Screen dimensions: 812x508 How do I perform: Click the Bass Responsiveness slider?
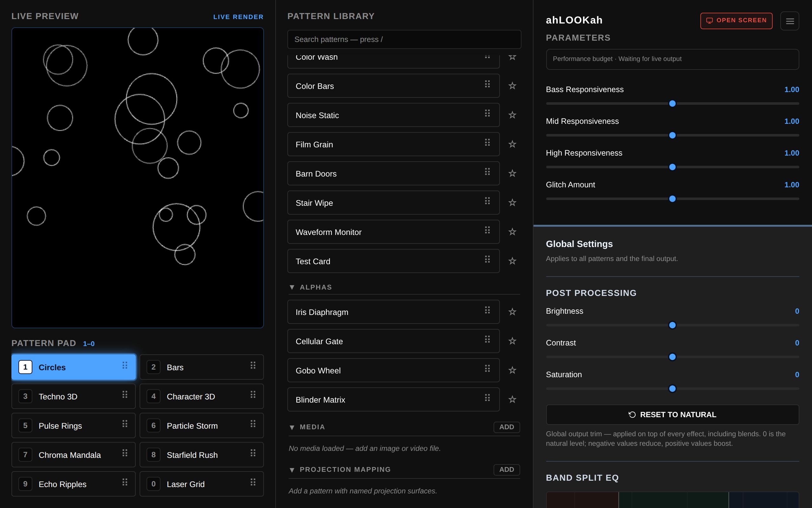672,104
